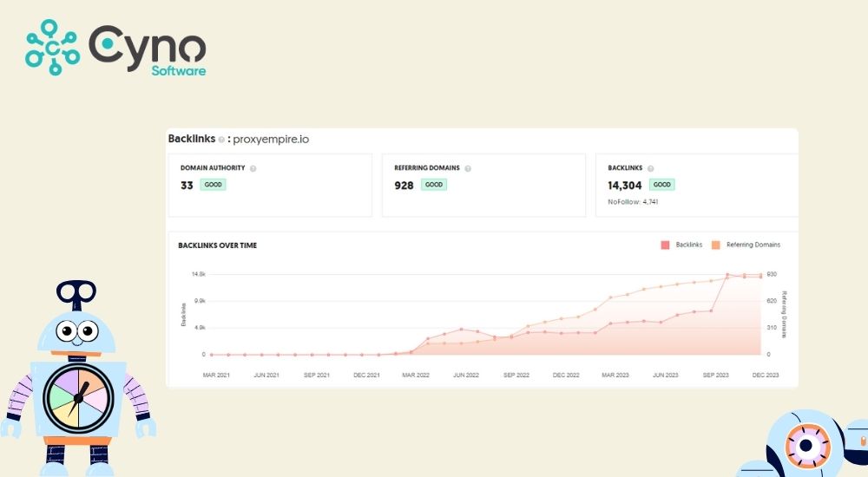Select the MAR 2022 label on the chart axis
The image size is (868, 477).
click(416, 376)
